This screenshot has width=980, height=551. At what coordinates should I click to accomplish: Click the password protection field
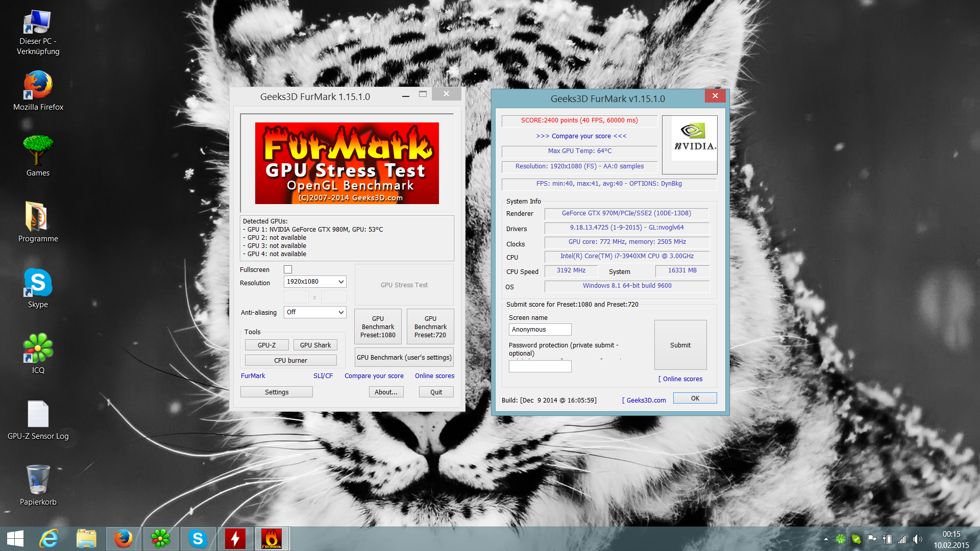click(x=540, y=366)
